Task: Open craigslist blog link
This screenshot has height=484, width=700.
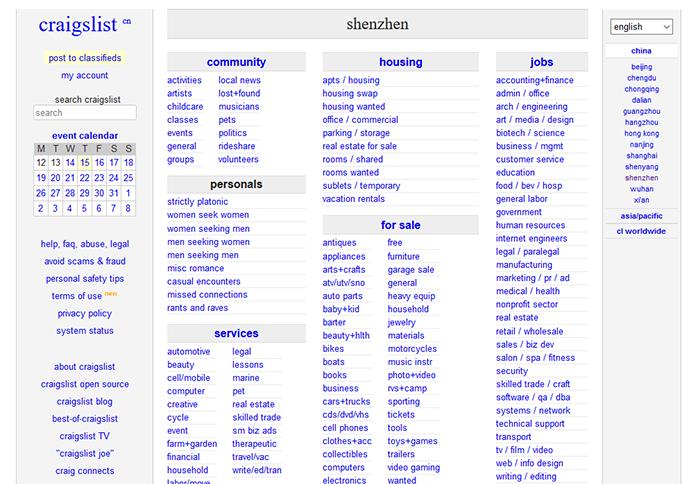Action: (x=85, y=401)
